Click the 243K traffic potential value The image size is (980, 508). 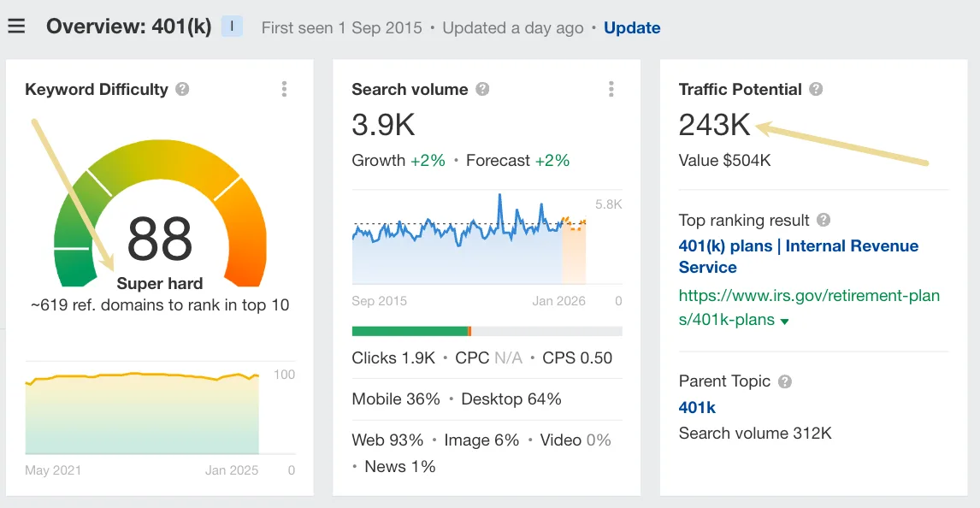(x=714, y=124)
